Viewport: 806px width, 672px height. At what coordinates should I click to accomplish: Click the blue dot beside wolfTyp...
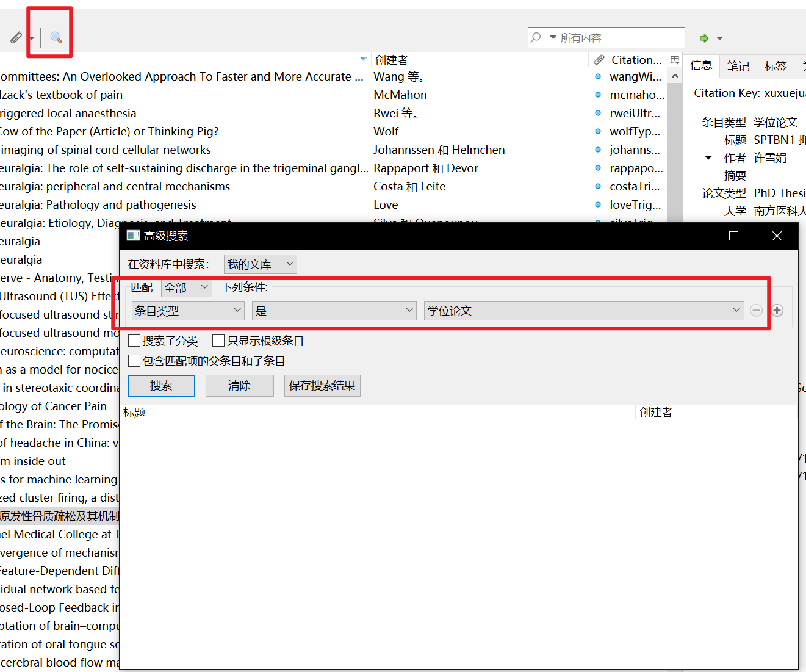598,131
